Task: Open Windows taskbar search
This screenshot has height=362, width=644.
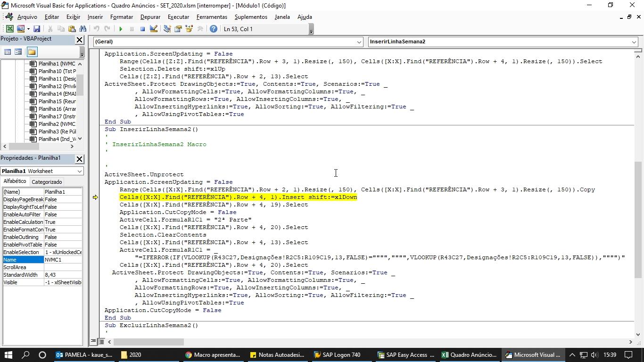Action: [x=26, y=355]
